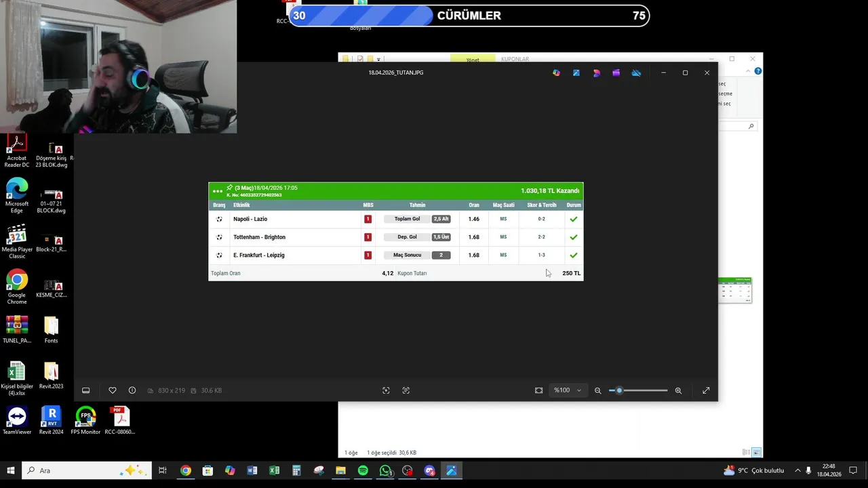Select TUNEL_PA... archive on desktop
The image size is (868, 488).
17,330
